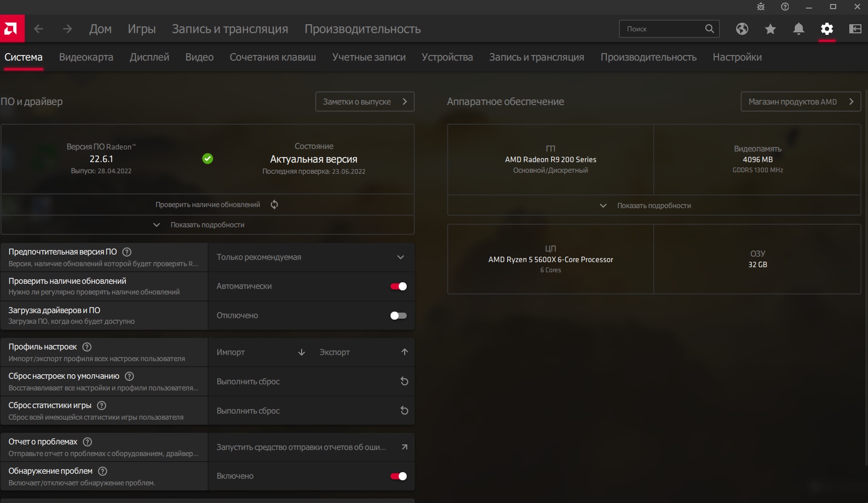
Task: Switch to Сочетания клавиш tab
Action: coord(273,57)
